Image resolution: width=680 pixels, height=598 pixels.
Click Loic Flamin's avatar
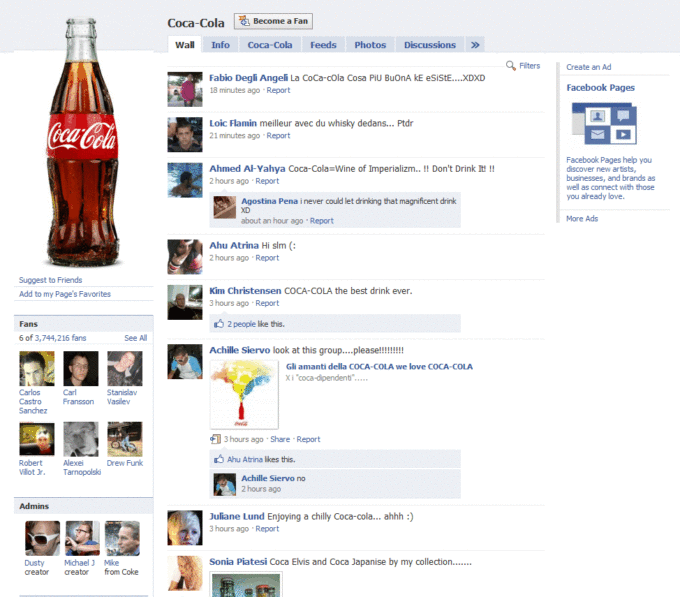(185, 134)
